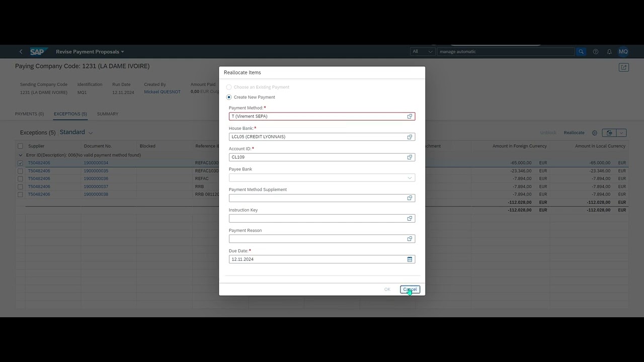
Task: Open the MQ user profile avatar
Action: click(x=623, y=52)
